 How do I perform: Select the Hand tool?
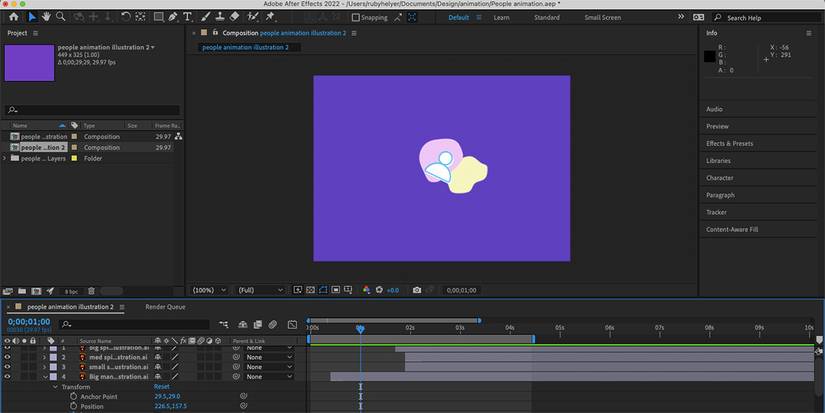46,17
